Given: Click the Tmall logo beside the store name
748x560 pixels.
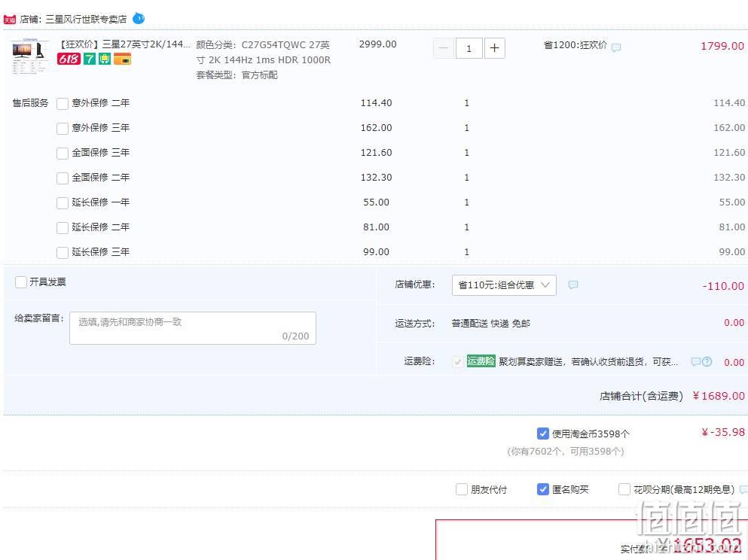Looking at the screenshot, I should pos(10,20).
